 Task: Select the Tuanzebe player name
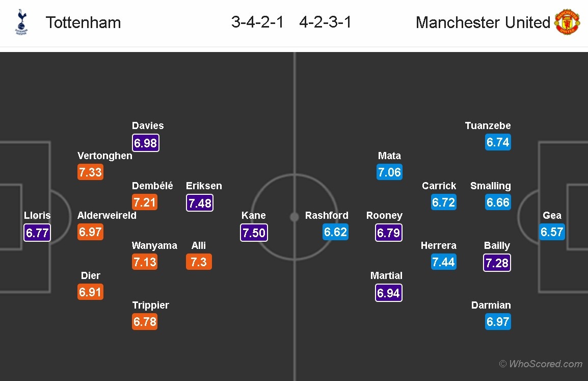coord(488,125)
